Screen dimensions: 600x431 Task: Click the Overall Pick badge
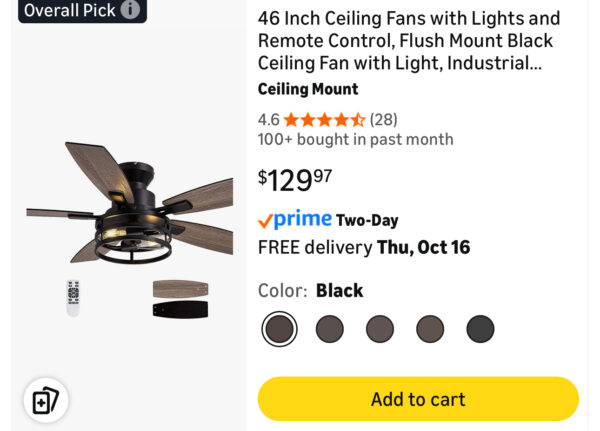click(70, 10)
